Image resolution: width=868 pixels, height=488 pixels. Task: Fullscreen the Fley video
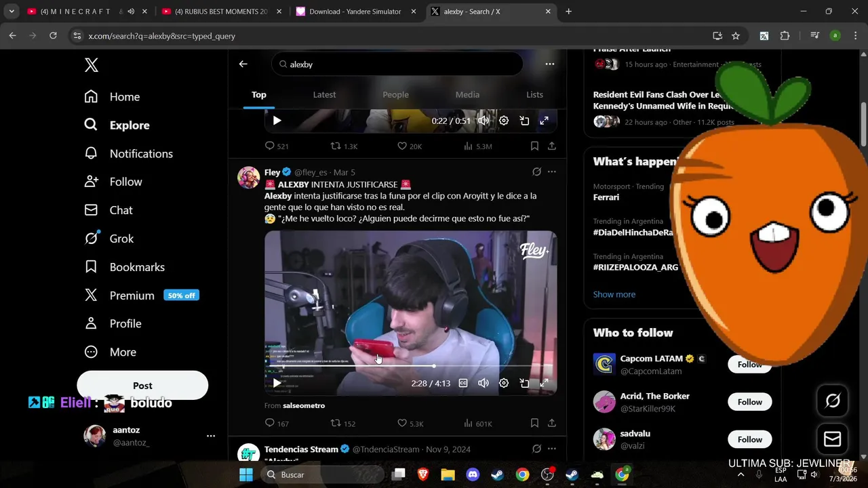[544, 383]
